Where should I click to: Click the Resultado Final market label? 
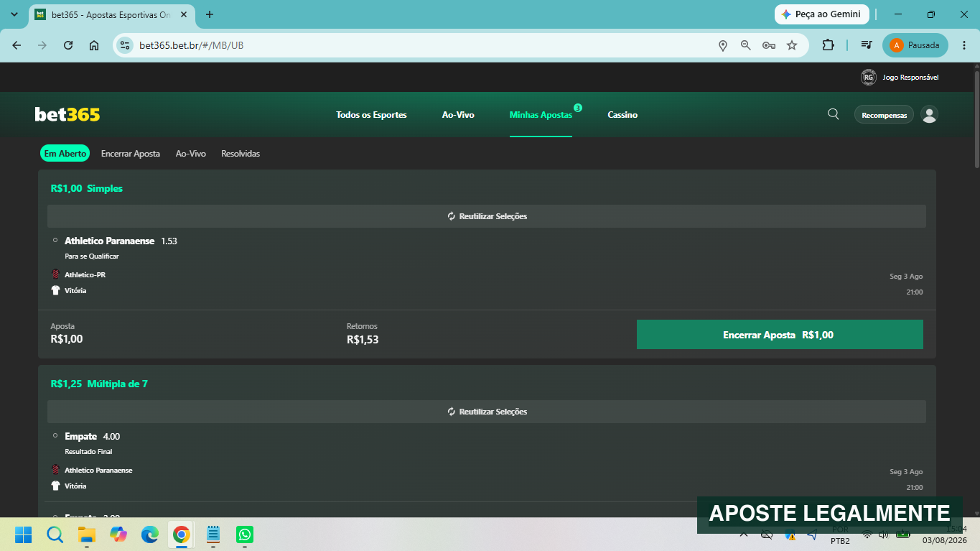pos(88,451)
